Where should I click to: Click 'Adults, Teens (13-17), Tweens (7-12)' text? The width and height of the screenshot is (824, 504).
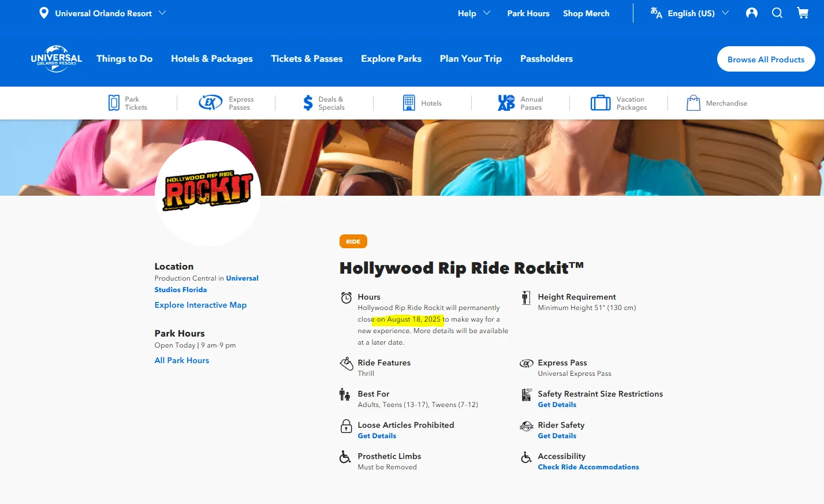(x=418, y=405)
